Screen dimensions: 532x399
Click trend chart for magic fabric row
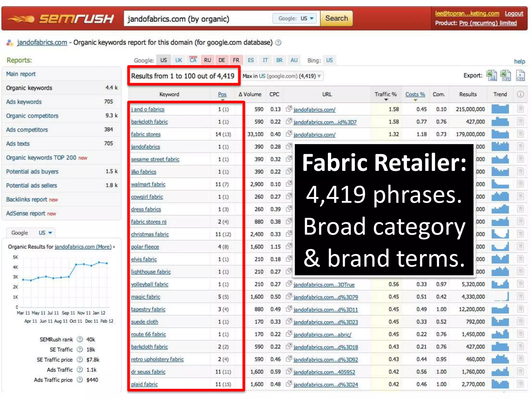[x=500, y=296]
